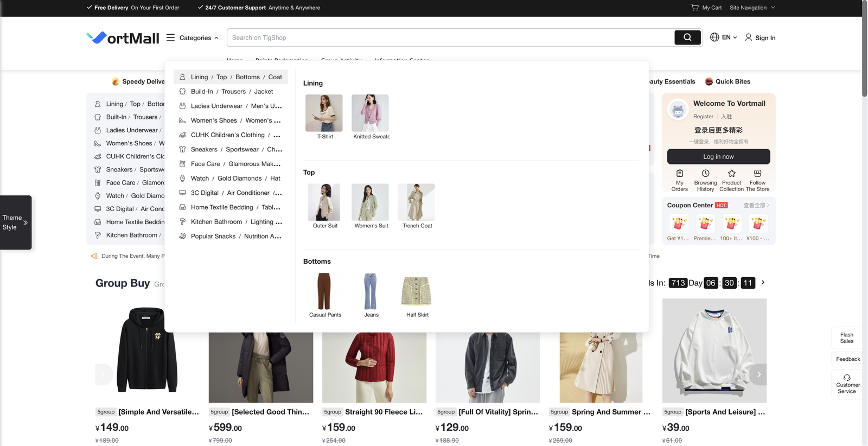Expand the Theme Style side panel
This screenshot has height=446, width=868.
click(16, 222)
